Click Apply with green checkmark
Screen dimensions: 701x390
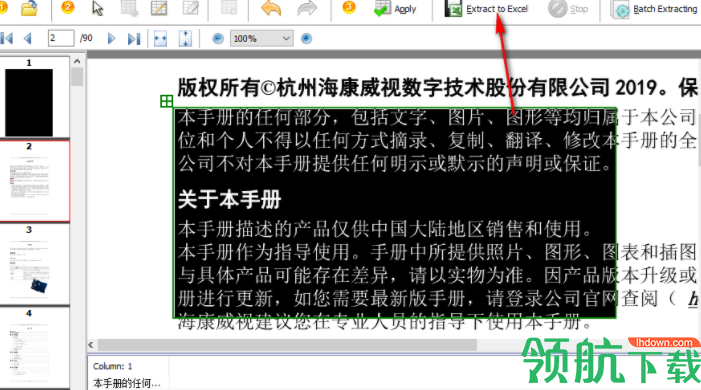(x=395, y=9)
